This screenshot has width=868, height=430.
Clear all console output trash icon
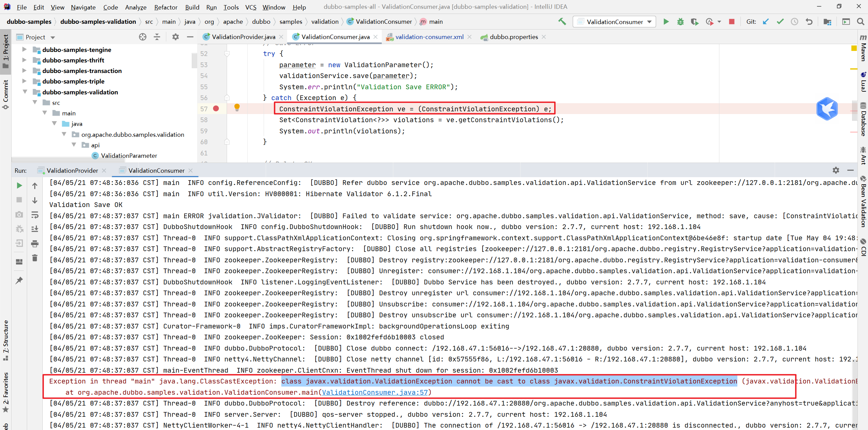(x=35, y=258)
